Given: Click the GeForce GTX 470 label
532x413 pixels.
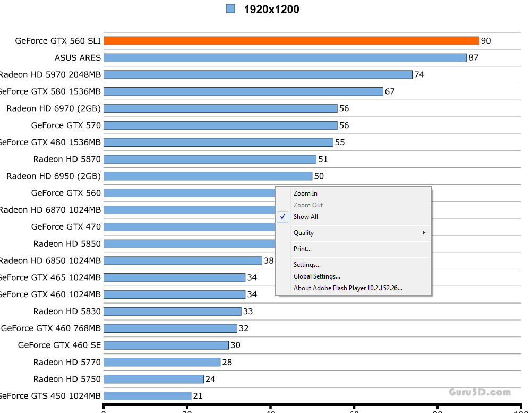Looking at the screenshot, I should [x=66, y=227].
